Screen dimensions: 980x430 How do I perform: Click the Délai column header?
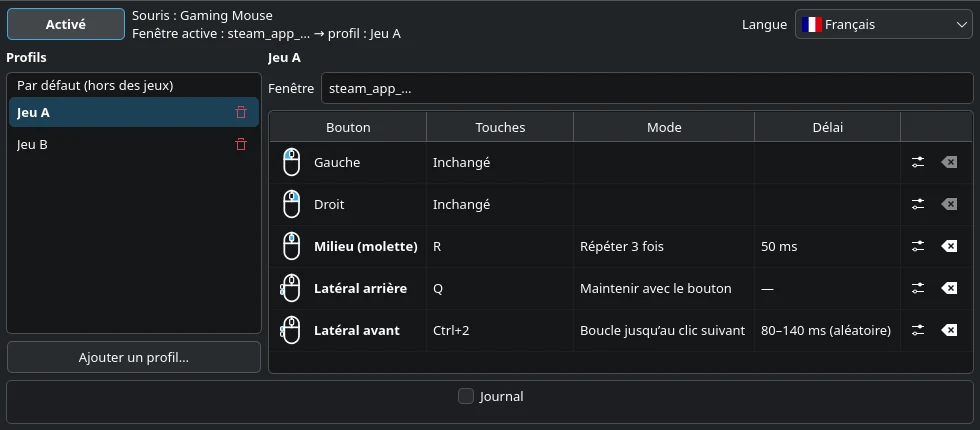[828, 128]
